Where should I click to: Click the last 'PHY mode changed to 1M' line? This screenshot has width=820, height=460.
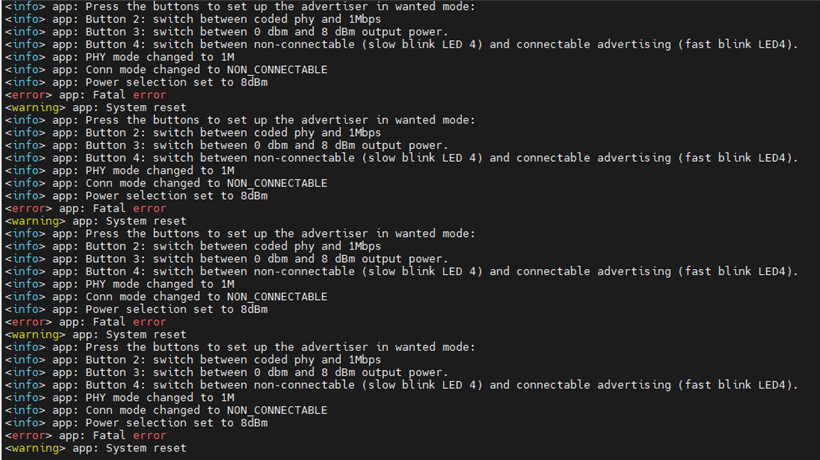[x=120, y=398]
